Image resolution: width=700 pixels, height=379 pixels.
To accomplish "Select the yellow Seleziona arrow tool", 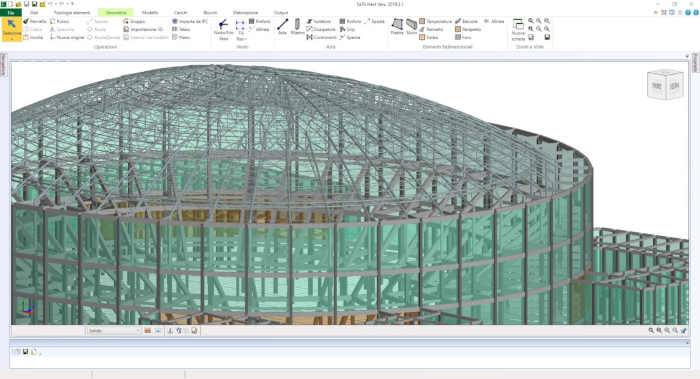I will tap(12, 27).
